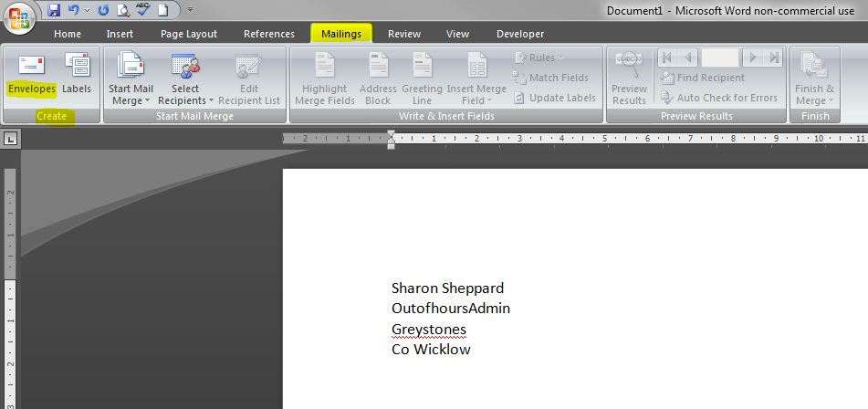Undo last action in quick access toolbar
The image size is (868, 409).
pos(74,10)
